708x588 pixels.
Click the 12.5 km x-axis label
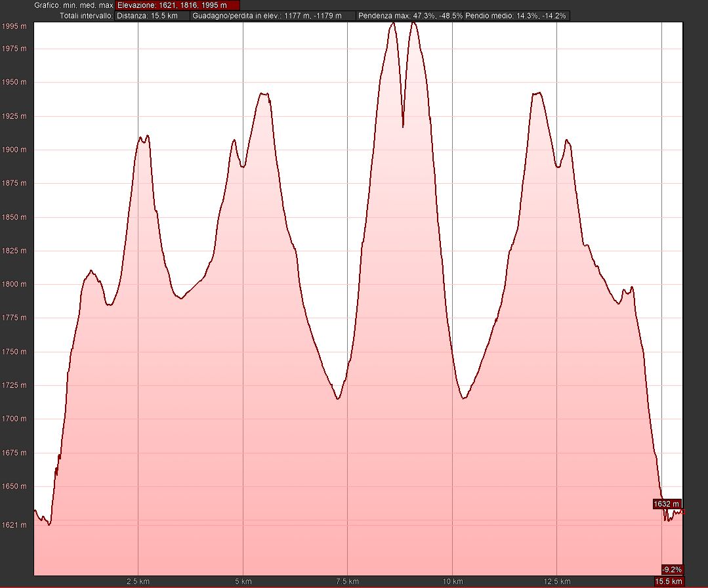(556, 581)
